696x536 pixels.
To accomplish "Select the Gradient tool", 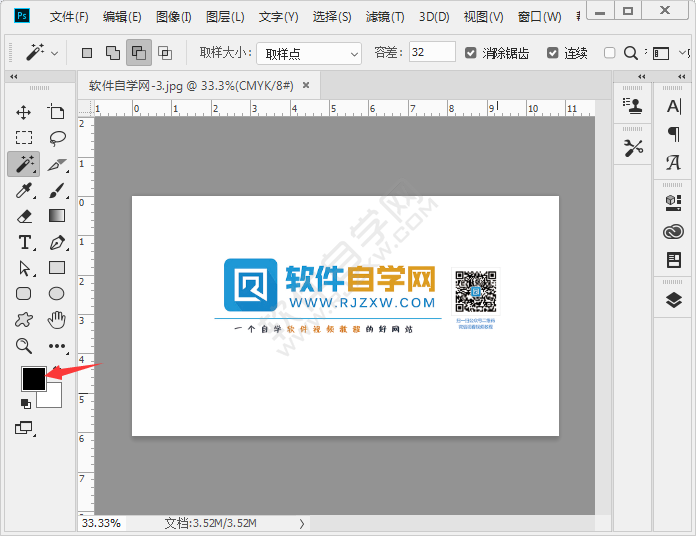I will (x=57, y=216).
